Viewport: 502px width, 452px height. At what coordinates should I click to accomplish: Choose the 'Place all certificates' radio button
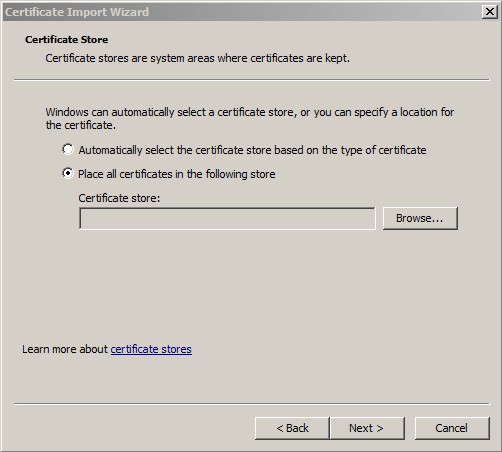68,173
